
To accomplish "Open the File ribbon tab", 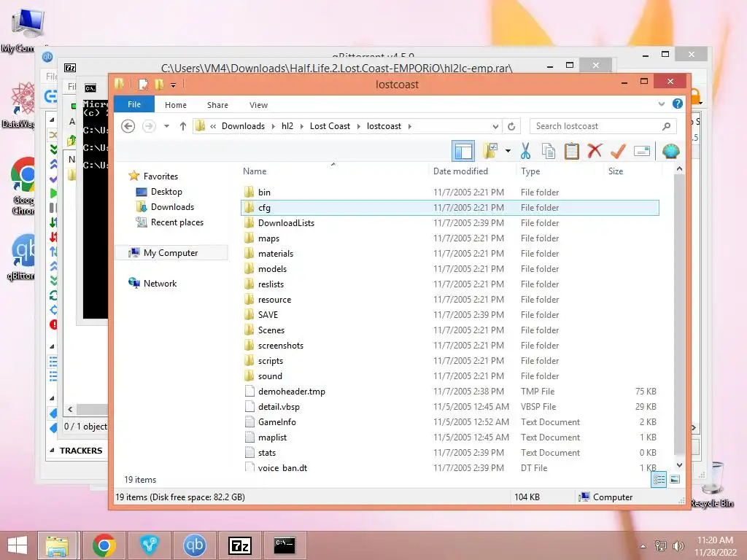I will coord(134,104).
